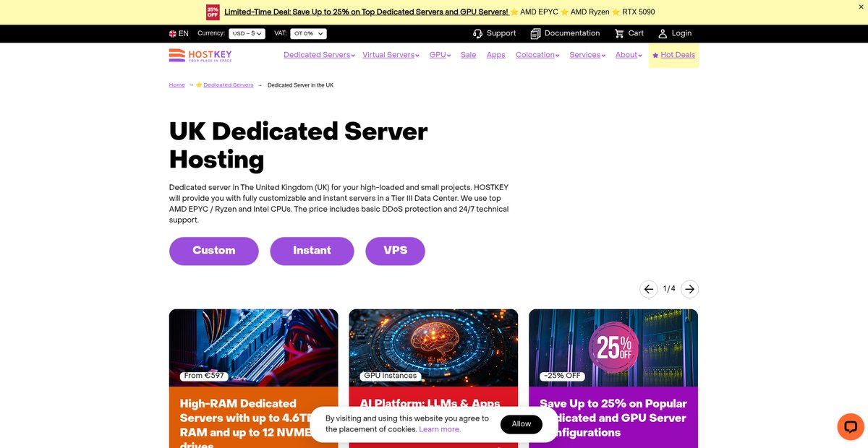
Task: Expand the About menu
Action: (629, 55)
